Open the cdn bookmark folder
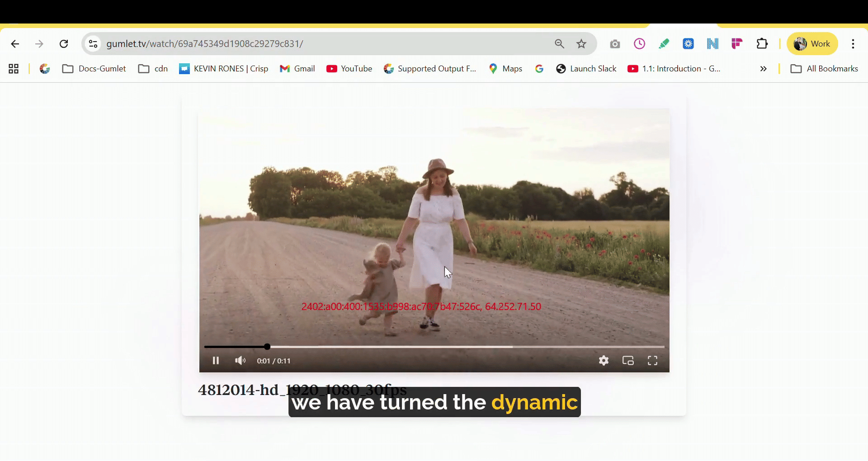The height and width of the screenshot is (461, 868). click(153, 69)
